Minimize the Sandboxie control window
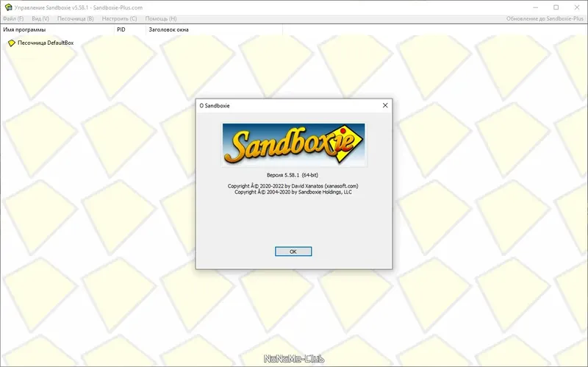The width and height of the screenshot is (588, 367). tap(536, 7)
